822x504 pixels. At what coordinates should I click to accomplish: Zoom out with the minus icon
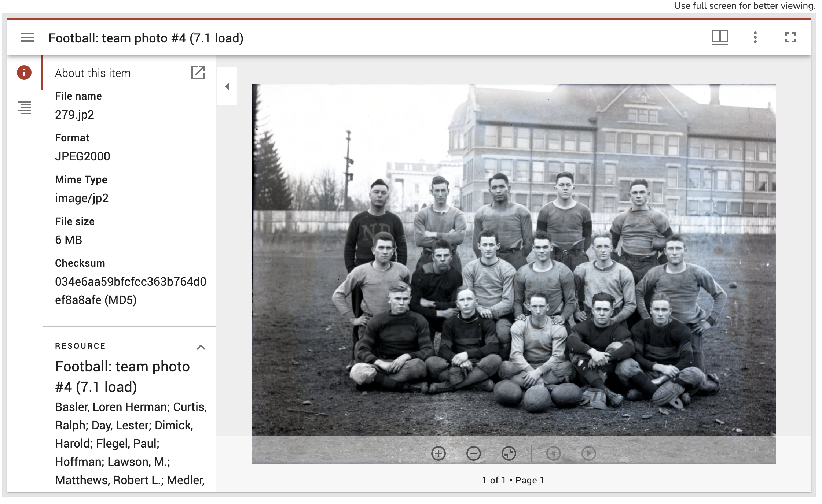473,453
